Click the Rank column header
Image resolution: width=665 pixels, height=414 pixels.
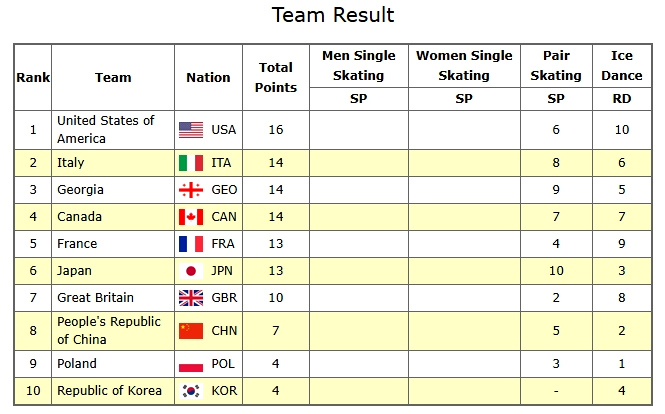(33, 77)
